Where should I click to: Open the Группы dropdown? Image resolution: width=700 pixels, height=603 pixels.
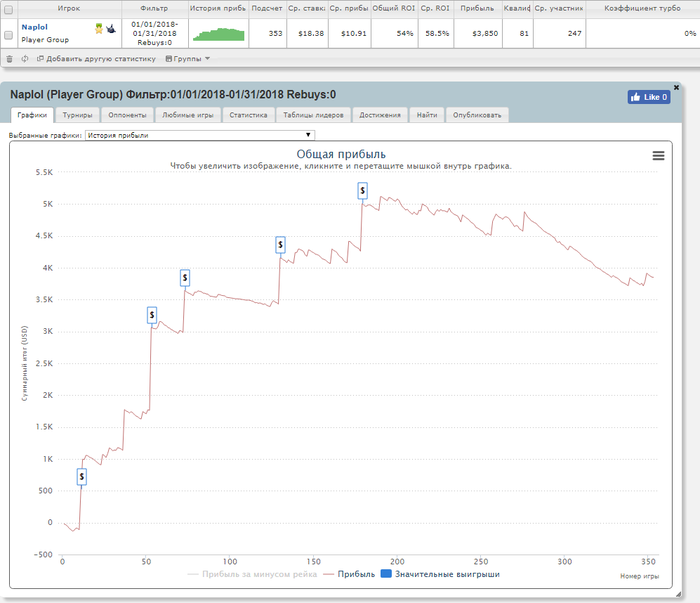188,59
